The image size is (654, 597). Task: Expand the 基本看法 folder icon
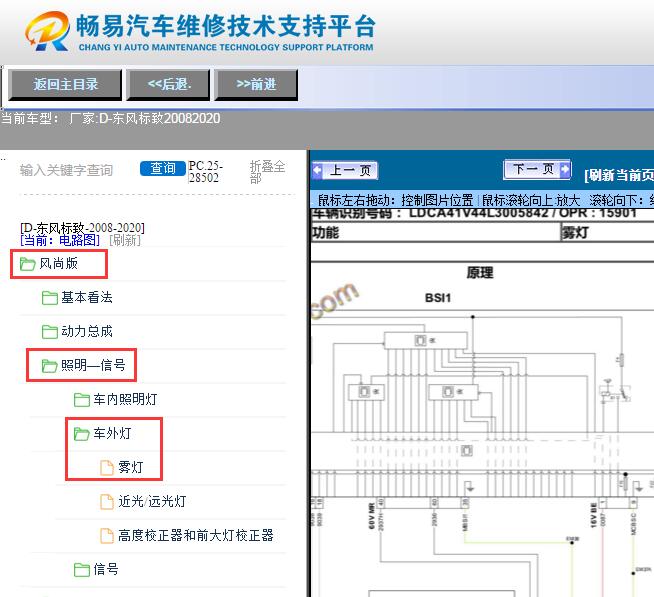pos(50,298)
